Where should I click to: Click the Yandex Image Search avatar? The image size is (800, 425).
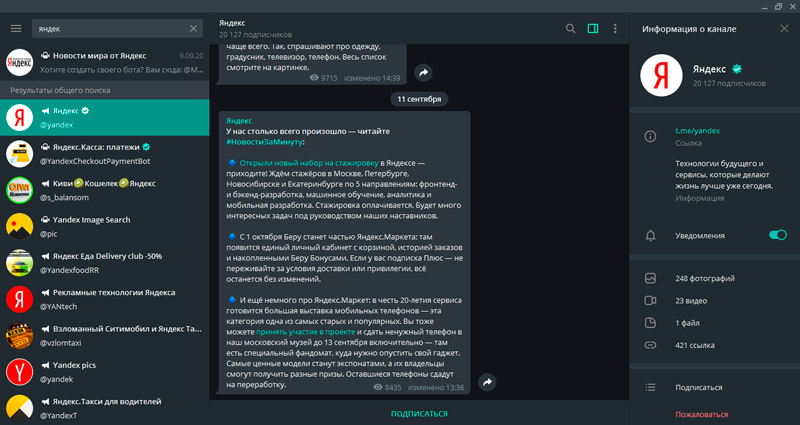(19, 227)
